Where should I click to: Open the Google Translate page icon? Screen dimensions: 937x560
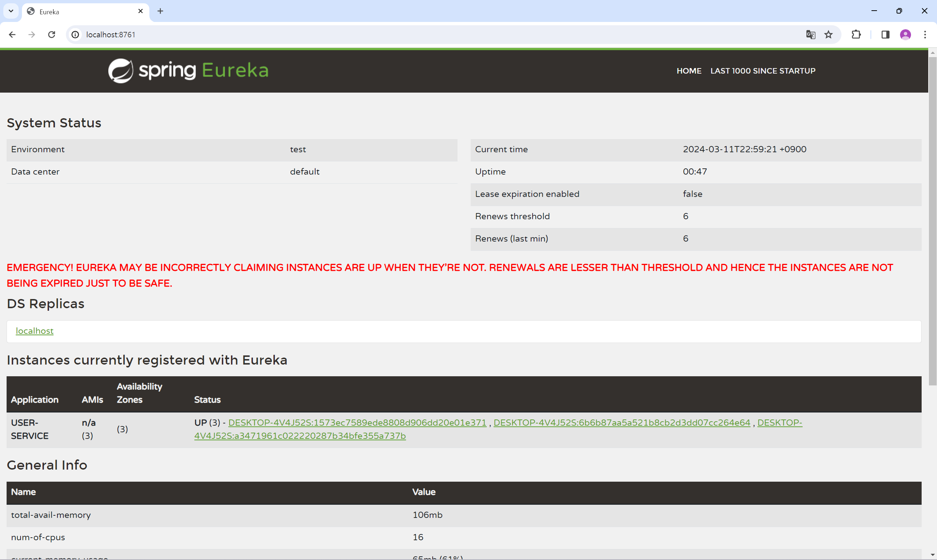pos(810,35)
